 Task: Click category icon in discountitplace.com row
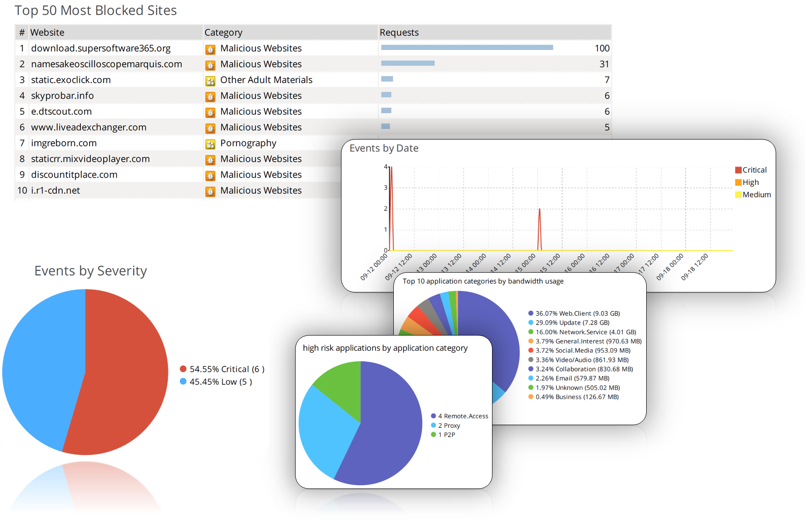(210, 175)
